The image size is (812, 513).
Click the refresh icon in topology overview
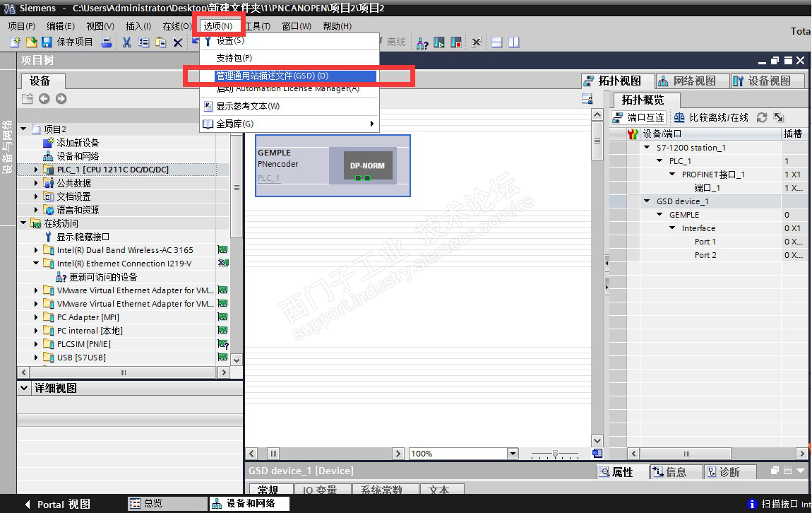(x=762, y=117)
